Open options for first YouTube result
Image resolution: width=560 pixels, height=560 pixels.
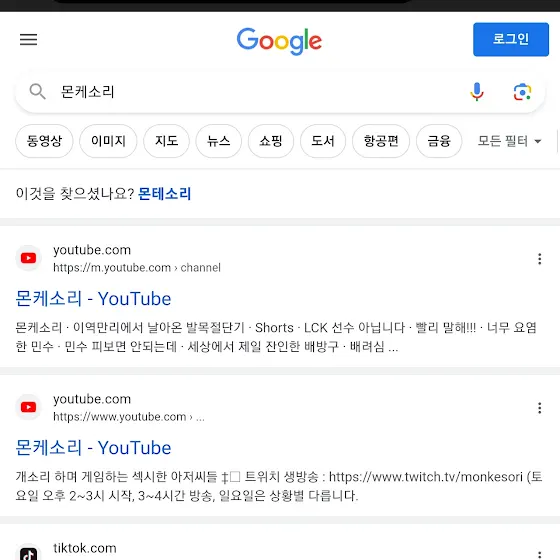pos(540,259)
